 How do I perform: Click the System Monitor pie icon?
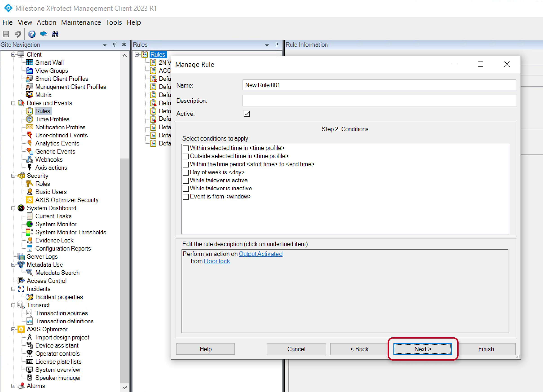(x=30, y=224)
